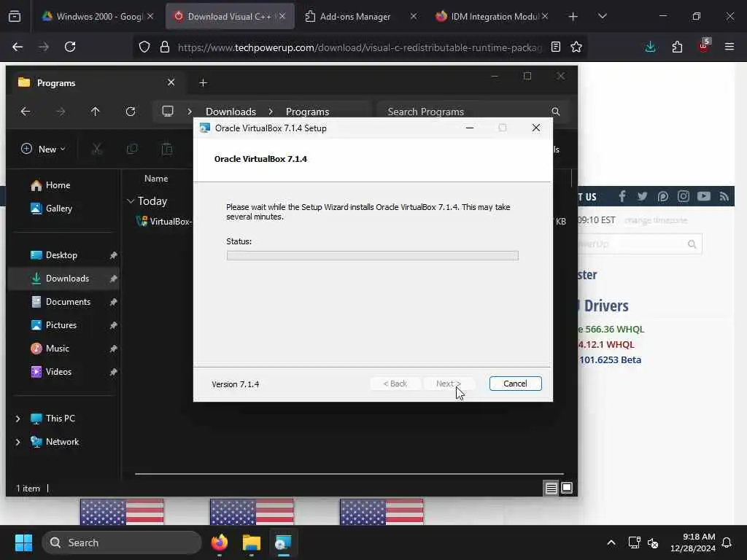
Task: Click Programs breadcrumb in Explorer path
Action: (307, 112)
